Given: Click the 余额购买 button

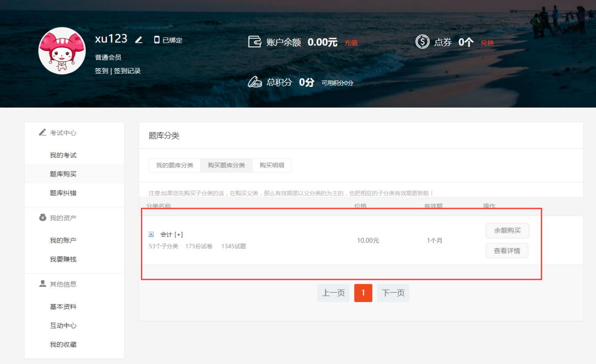Looking at the screenshot, I should coord(507,231).
